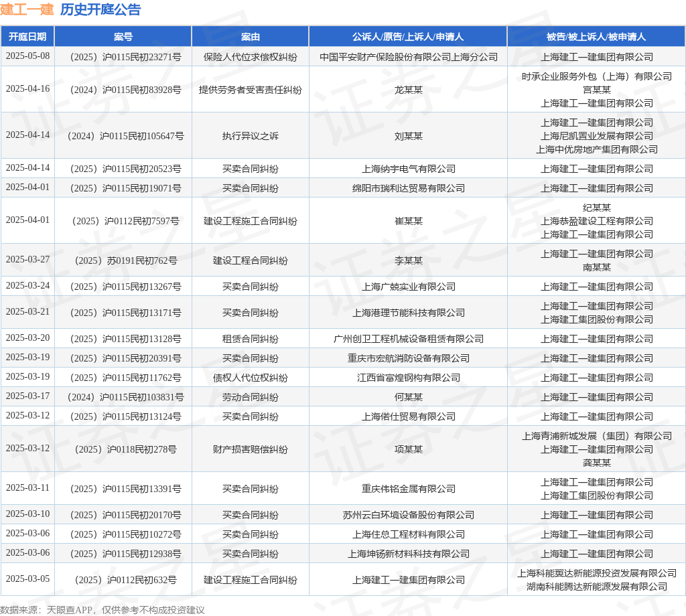Select case number (2025)沪0115民初23271号
Viewport: 686px width, 616px height.
coord(125,57)
